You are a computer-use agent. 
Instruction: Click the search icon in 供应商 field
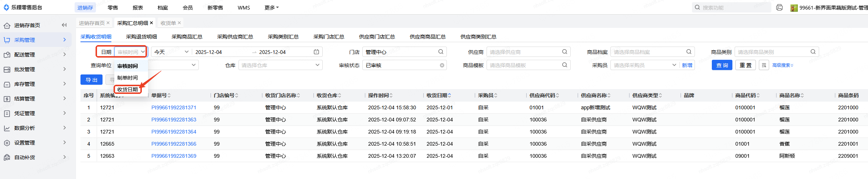564,52
